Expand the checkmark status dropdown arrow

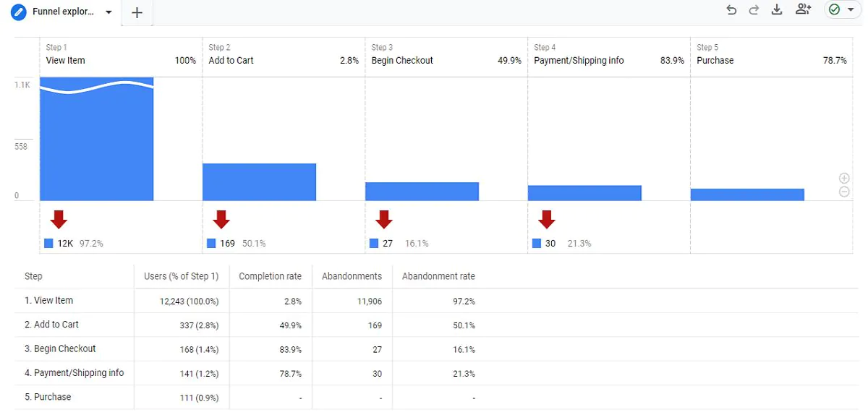[851, 11]
